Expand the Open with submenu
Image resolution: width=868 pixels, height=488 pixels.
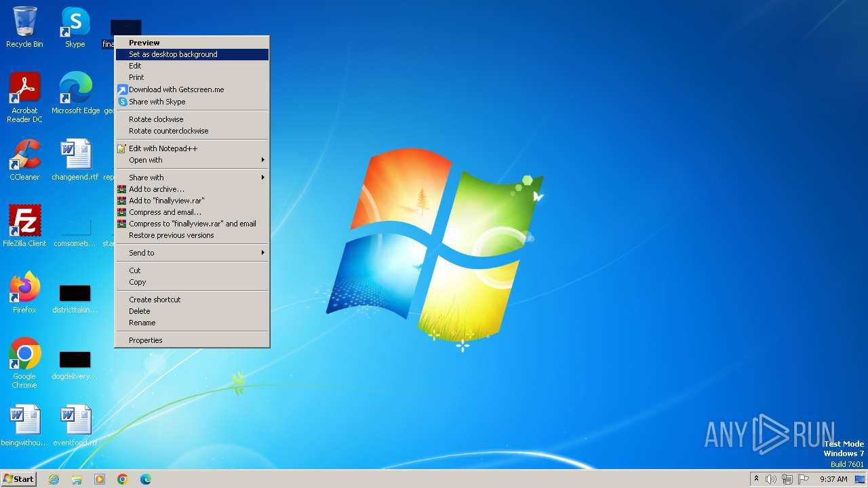[x=193, y=160]
